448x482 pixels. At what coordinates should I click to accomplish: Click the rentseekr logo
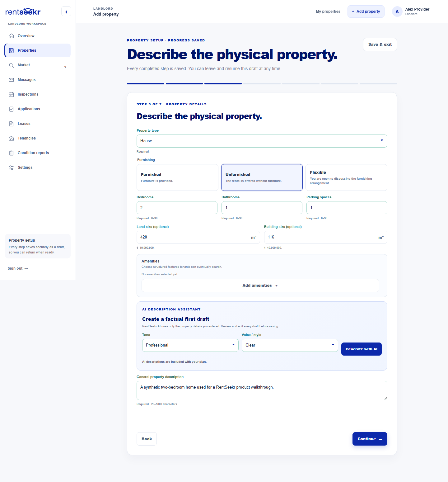(x=23, y=12)
